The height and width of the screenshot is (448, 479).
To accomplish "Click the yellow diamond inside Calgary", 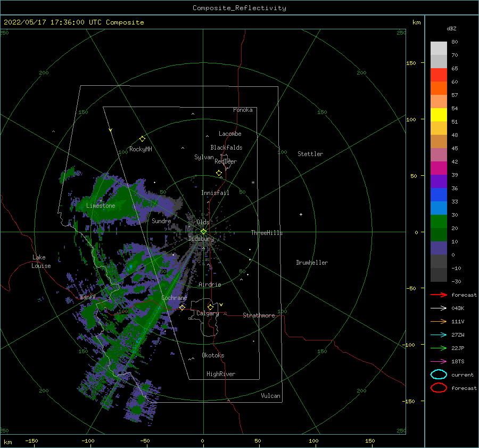I will [x=210, y=307].
